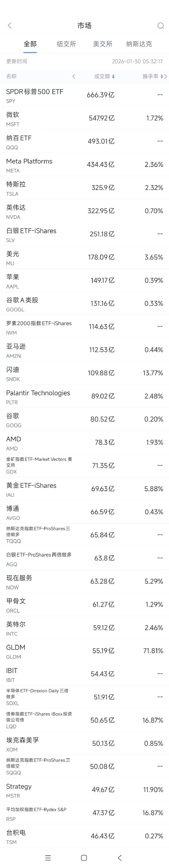Sort by 换手率 column arrows
Screen dimensions: 169x868
(x=162, y=77)
